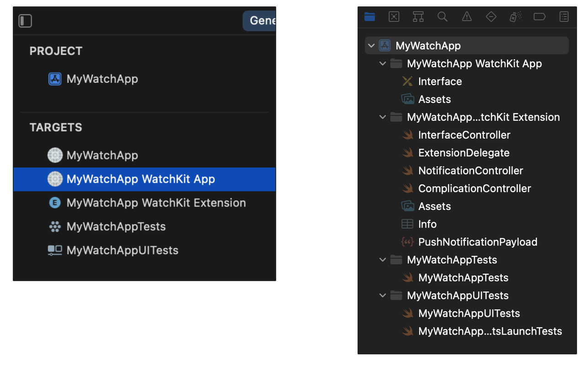Open the Debug navigator spray icon
Viewport: 588px width, 369px height.
tap(515, 17)
